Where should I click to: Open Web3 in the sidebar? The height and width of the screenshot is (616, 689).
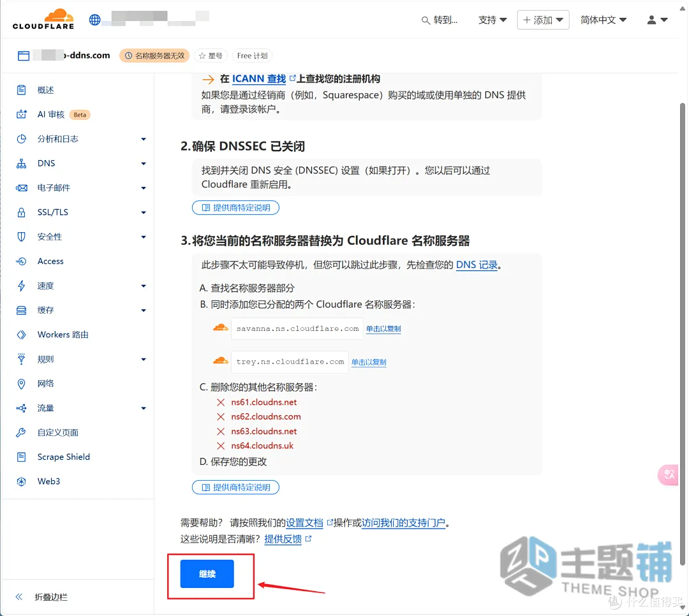coord(48,481)
